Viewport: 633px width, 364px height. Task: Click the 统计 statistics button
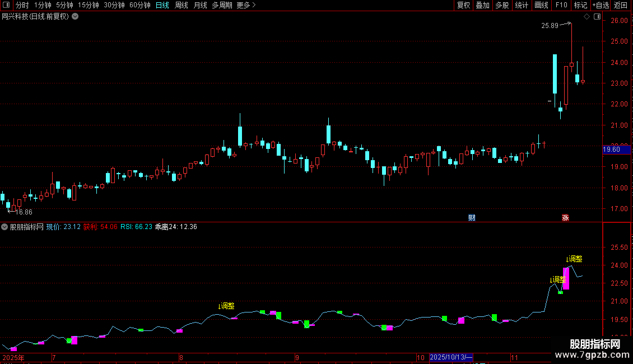[x=522, y=5]
